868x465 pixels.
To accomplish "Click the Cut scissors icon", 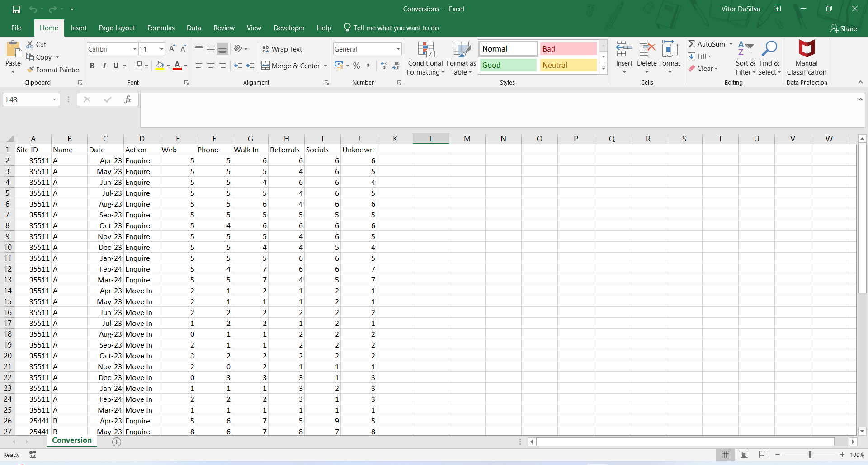I will pyautogui.click(x=30, y=44).
